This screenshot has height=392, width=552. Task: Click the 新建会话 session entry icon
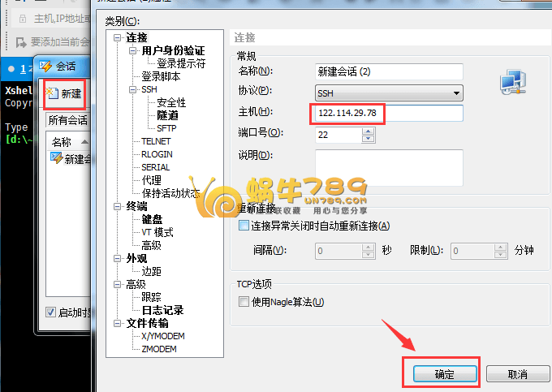[x=56, y=158]
